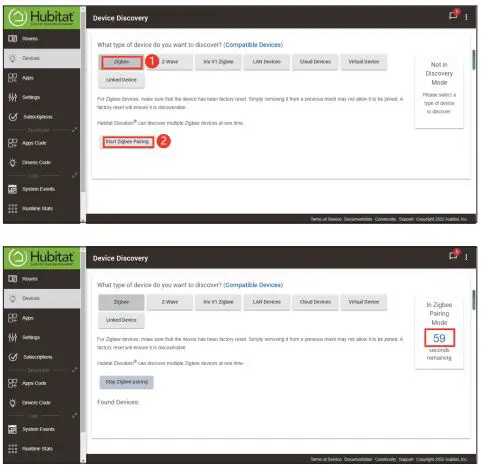Image resolution: width=482 pixels, height=466 pixels.
Task: Open Rooms icon in Not in Discovery screen
Action: (12, 39)
